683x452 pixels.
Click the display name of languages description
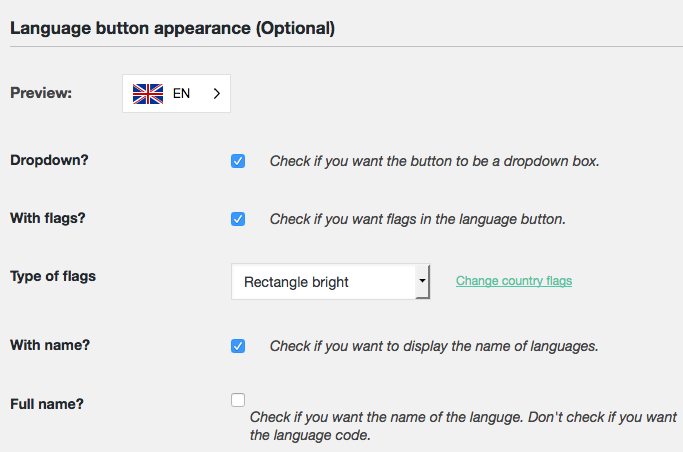[x=433, y=346]
